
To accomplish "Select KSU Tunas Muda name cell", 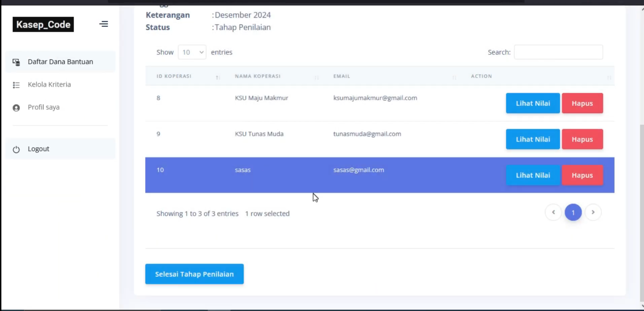I will 259,134.
